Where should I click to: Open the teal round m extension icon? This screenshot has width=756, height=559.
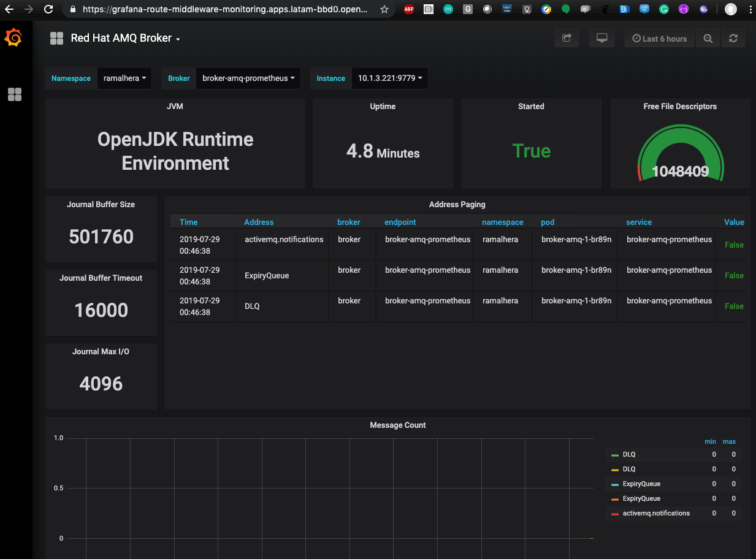448,9
